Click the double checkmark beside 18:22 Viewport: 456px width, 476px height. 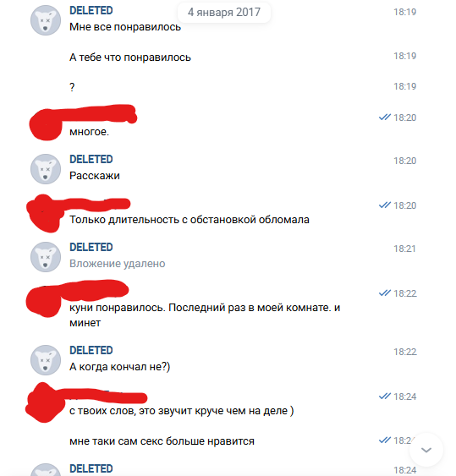coord(385,293)
